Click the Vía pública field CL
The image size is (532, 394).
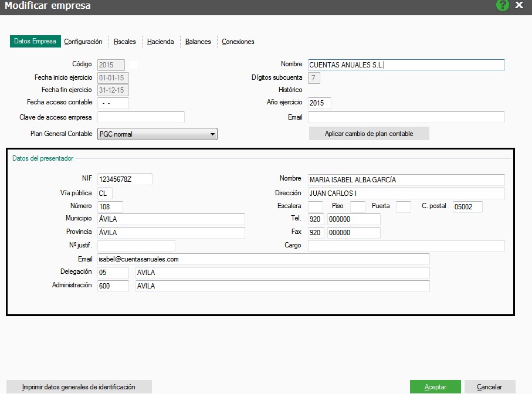point(105,193)
